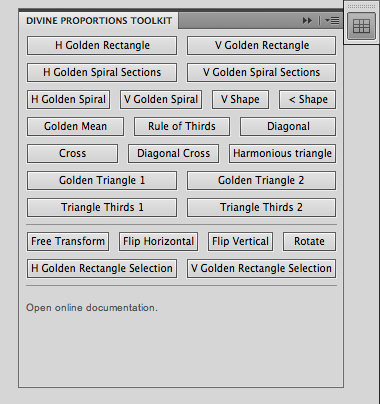Select the Harmonious triangle button
This screenshot has height=404, width=380.
click(282, 153)
